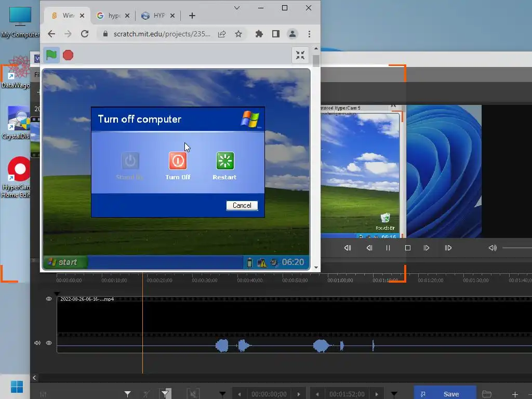Toggle the Chrome side panel
Image resolution: width=532 pixels, height=399 pixels.
(x=276, y=34)
